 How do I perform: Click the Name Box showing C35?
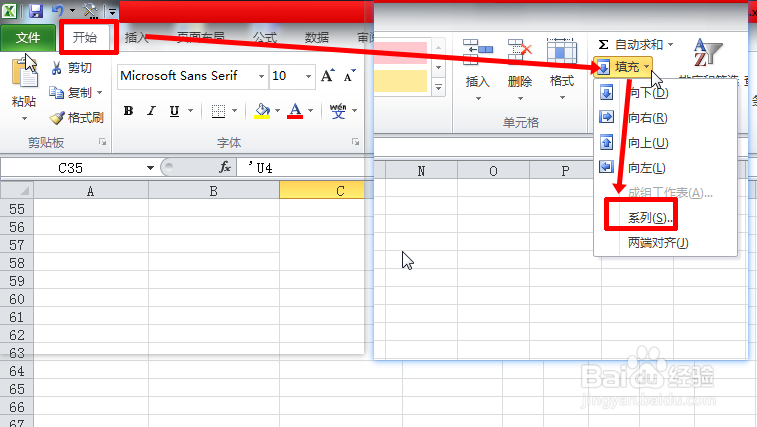coord(71,168)
